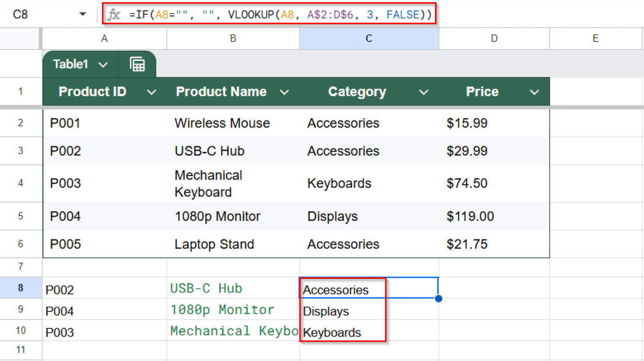644x361 pixels.
Task: Open the Product ID column dropdown
Action: click(x=152, y=91)
